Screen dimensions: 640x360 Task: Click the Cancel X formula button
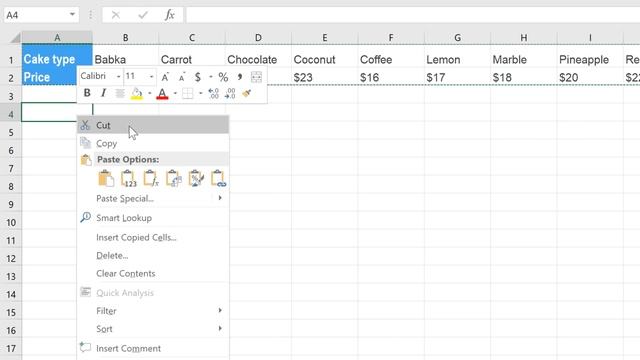116,15
